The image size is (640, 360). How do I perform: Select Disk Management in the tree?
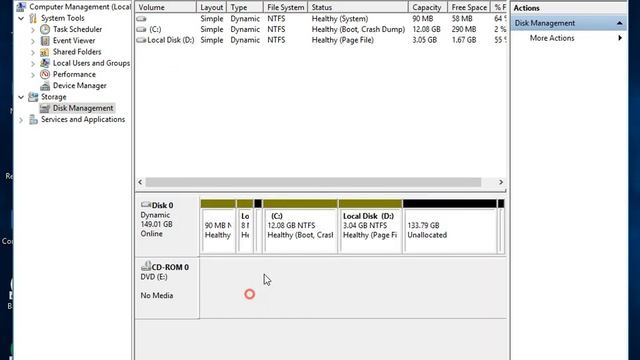pos(83,108)
